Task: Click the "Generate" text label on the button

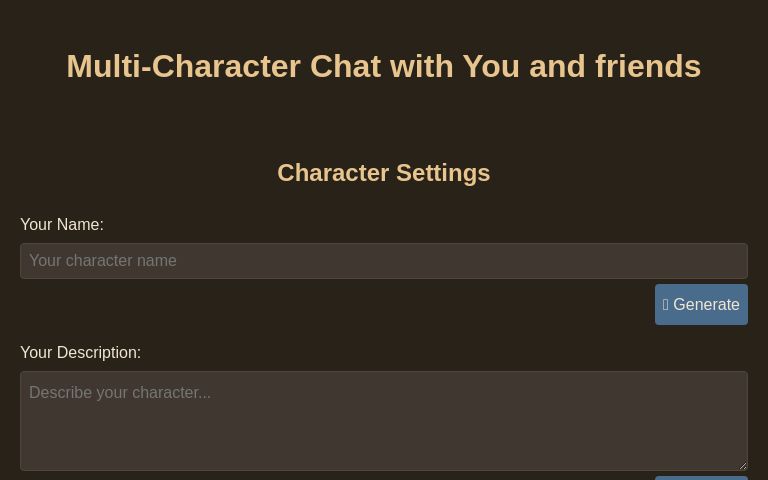Action: (x=706, y=305)
